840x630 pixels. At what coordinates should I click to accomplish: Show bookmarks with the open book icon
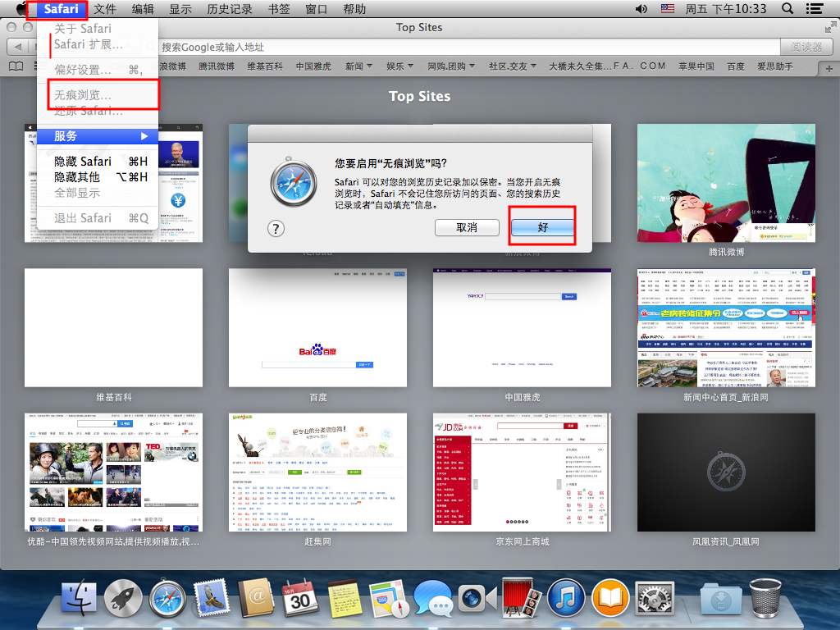pos(16,66)
